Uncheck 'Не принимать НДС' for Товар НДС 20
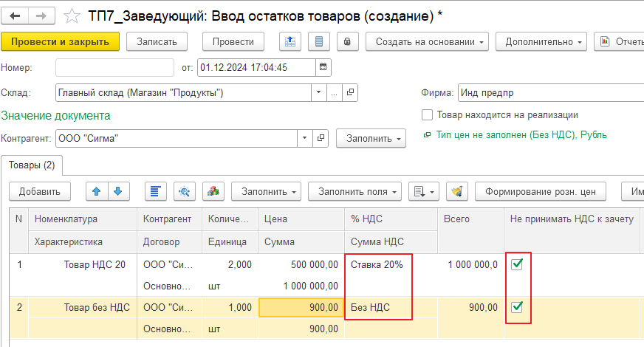The width and height of the screenshot is (644, 347). (x=517, y=264)
